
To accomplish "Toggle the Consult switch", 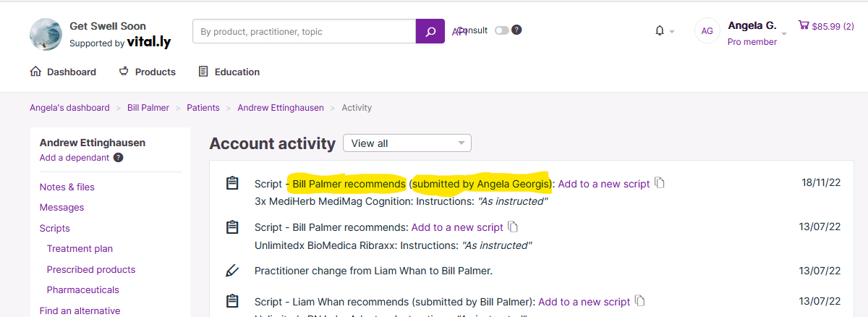I will (x=501, y=30).
